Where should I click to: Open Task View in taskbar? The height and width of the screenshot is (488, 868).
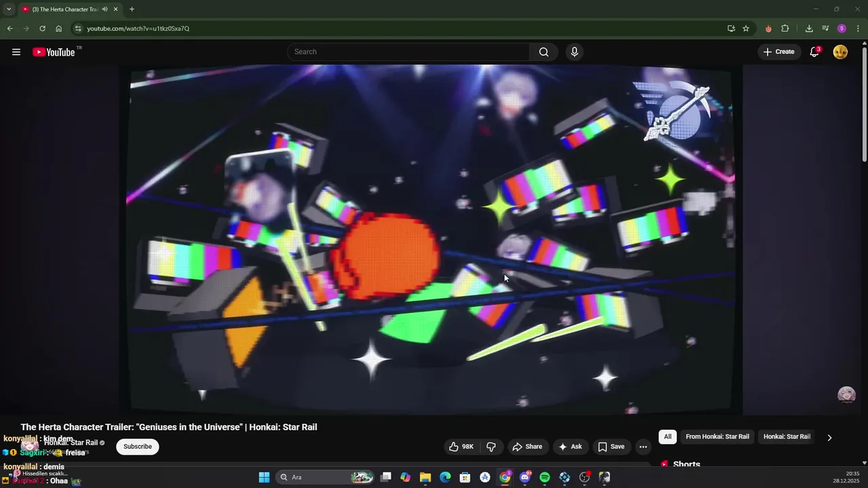[x=386, y=477]
